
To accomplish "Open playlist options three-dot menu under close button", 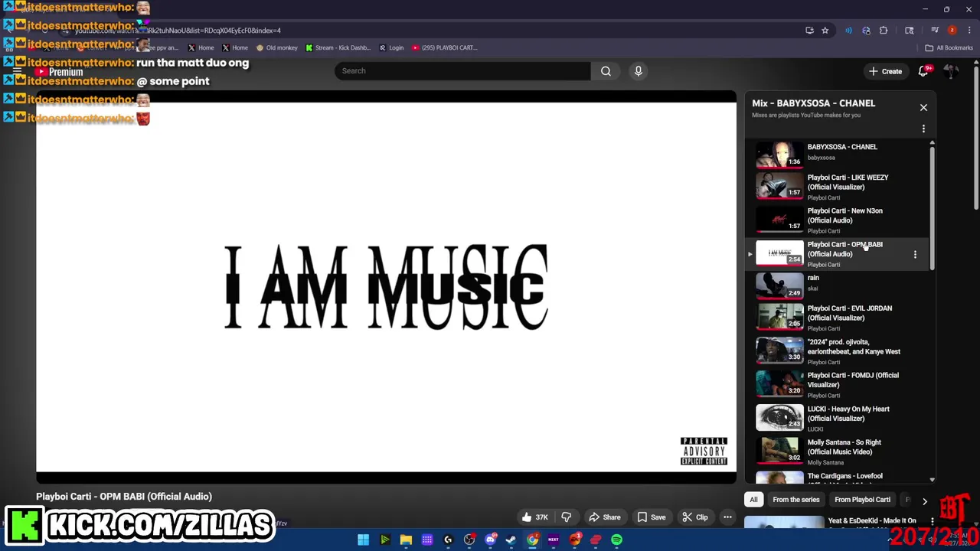I will tap(923, 129).
